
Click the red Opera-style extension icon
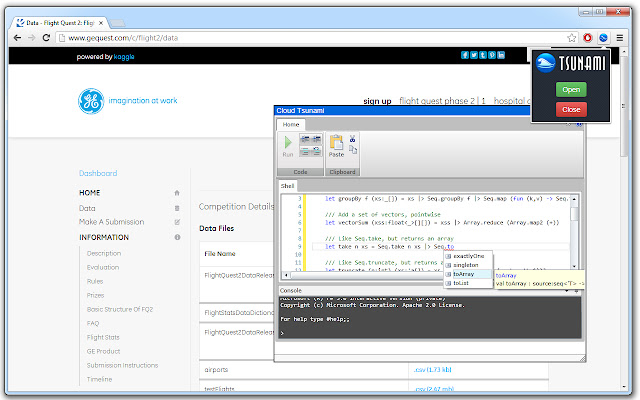[587, 38]
